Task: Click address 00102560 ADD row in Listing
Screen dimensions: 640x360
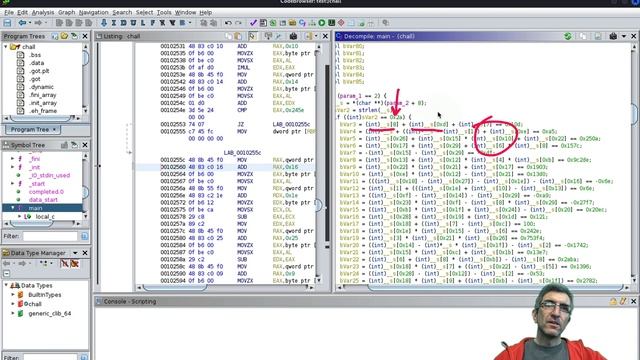Action: point(224,167)
